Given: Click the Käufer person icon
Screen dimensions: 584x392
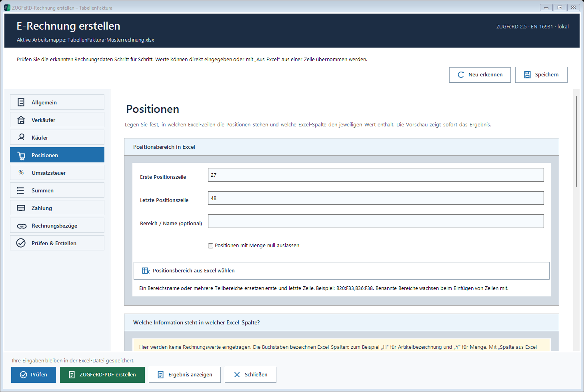Looking at the screenshot, I should click(x=21, y=137).
